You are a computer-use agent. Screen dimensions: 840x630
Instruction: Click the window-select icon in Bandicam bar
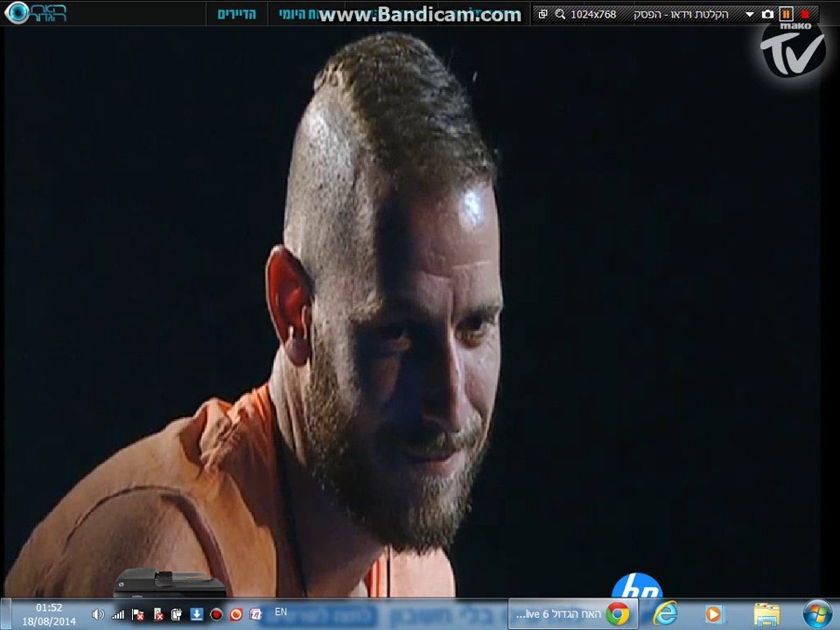[x=542, y=14]
